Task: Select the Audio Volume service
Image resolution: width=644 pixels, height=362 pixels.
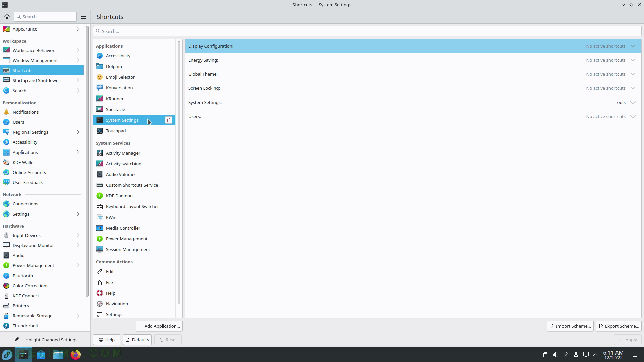Action: pos(134,174)
